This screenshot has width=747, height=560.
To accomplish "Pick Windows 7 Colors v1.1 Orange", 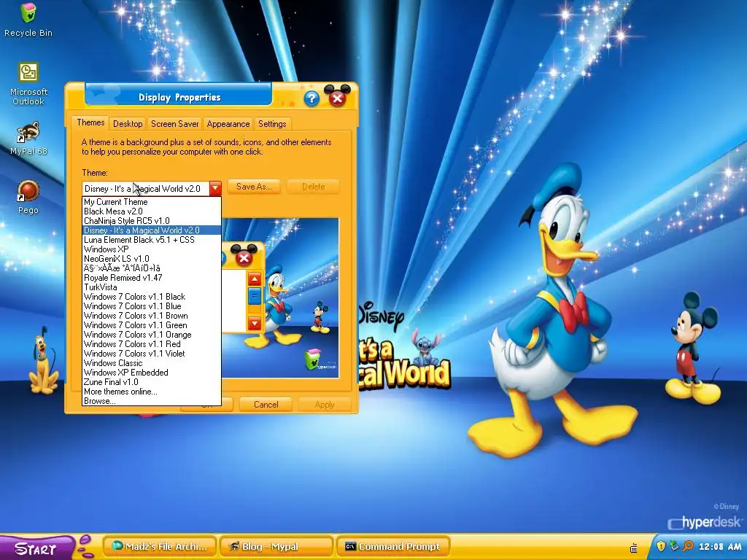I will (x=152, y=335).
